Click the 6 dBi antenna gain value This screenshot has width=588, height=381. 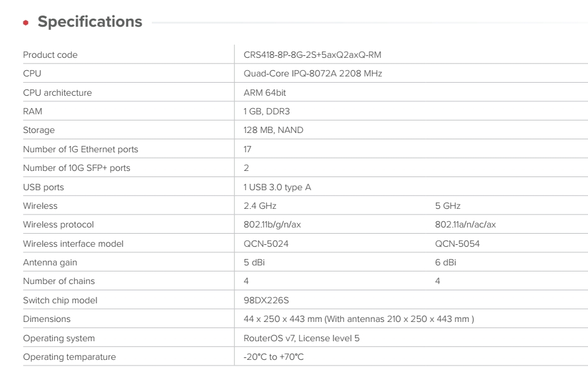(x=445, y=262)
